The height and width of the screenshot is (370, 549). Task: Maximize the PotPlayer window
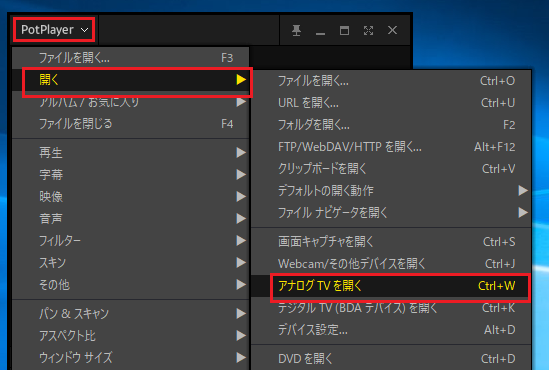pyautogui.click(x=345, y=30)
